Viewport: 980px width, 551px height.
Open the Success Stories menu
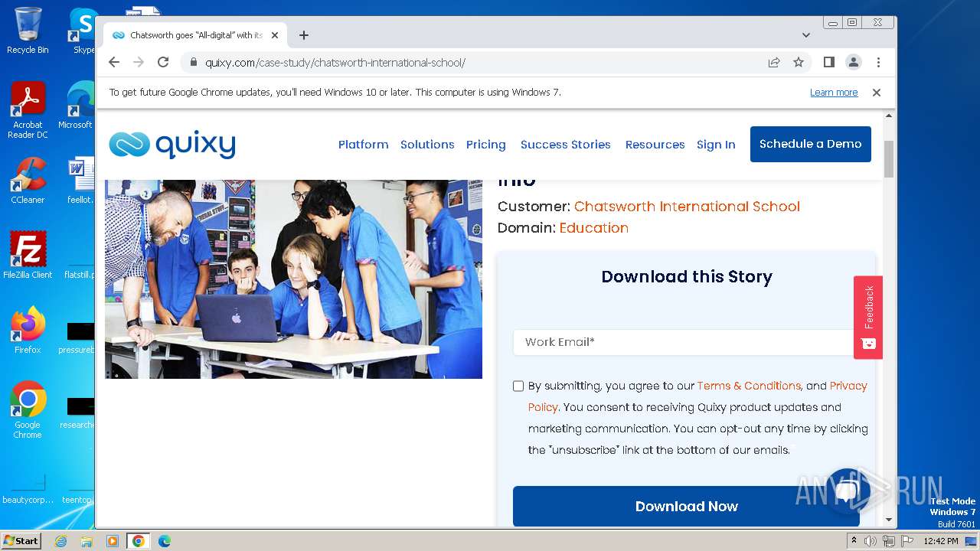tap(566, 145)
